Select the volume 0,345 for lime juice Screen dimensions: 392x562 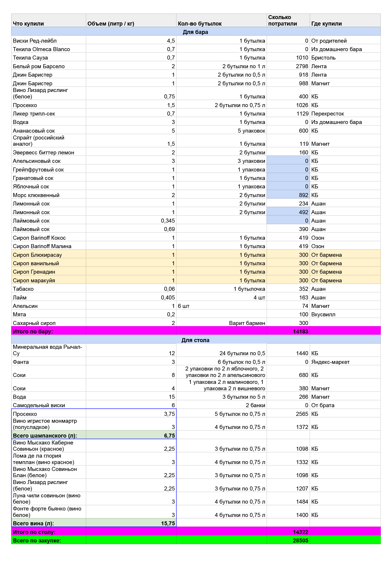[x=131, y=220]
